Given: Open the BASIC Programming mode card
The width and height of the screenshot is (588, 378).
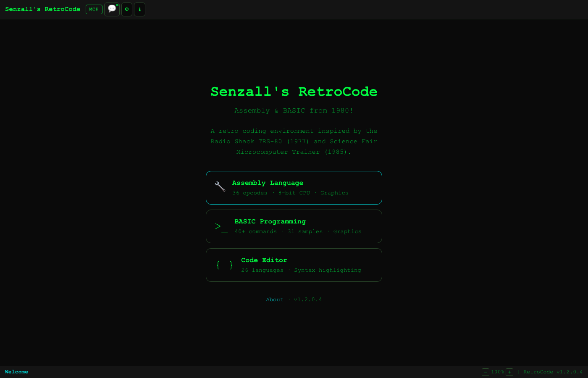Looking at the screenshot, I should (x=294, y=226).
